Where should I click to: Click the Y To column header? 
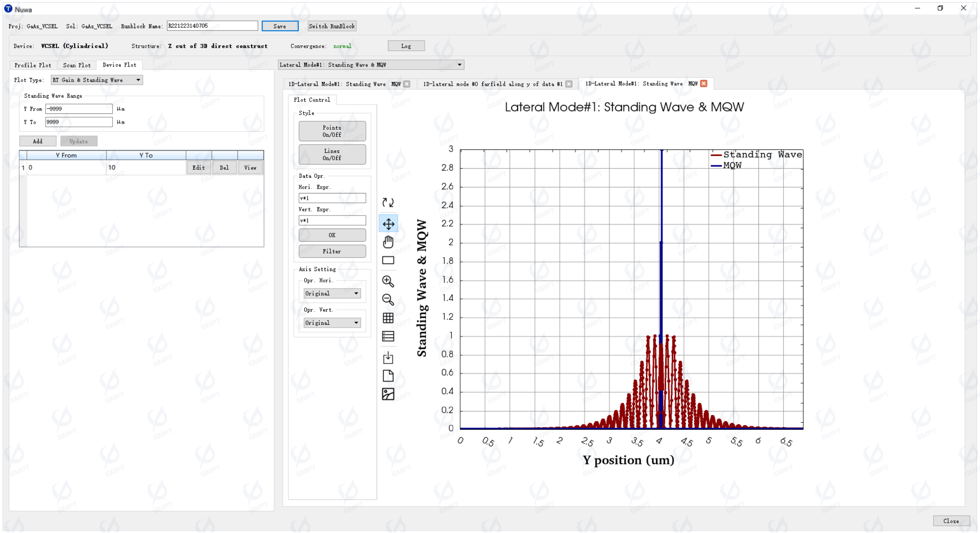click(146, 155)
